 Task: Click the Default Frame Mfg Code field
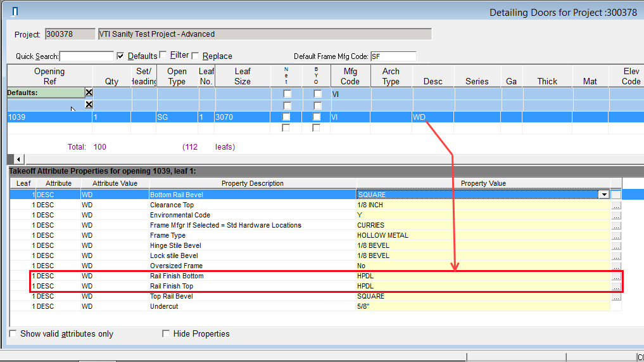point(393,56)
